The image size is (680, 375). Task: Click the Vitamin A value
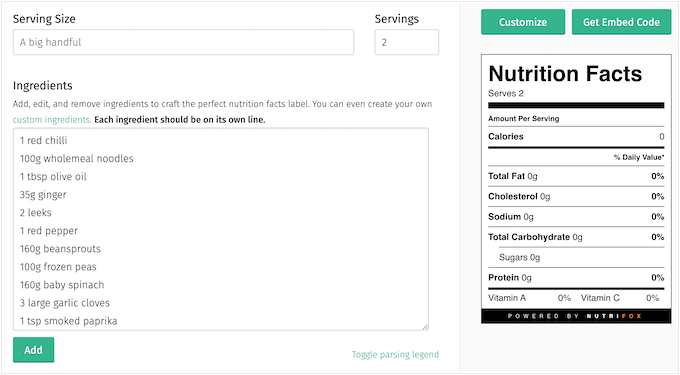[564, 298]
